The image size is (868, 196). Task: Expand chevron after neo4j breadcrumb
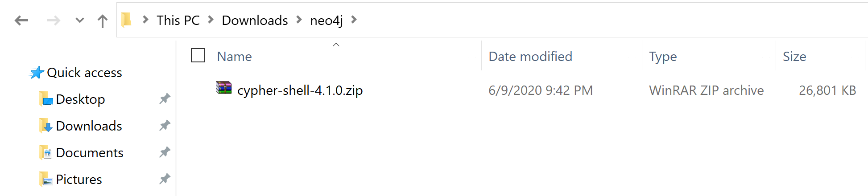(354, 20)
